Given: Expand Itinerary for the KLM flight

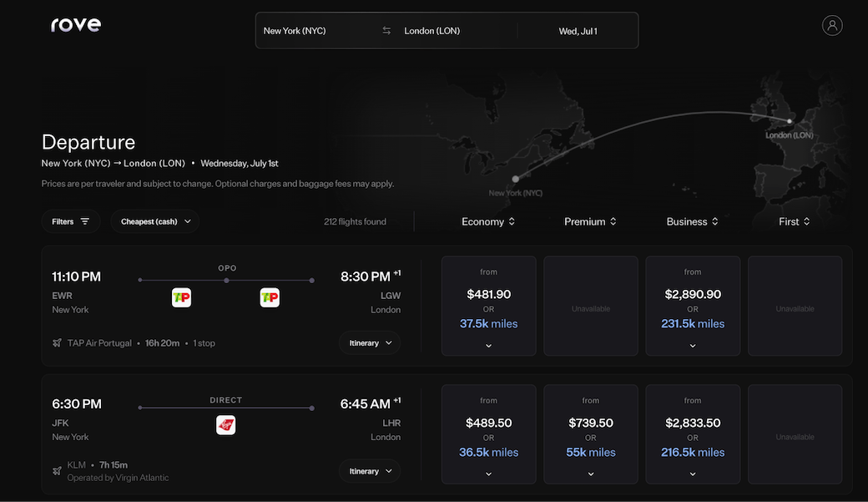Looking at the screenshot, I should [370, 471].
